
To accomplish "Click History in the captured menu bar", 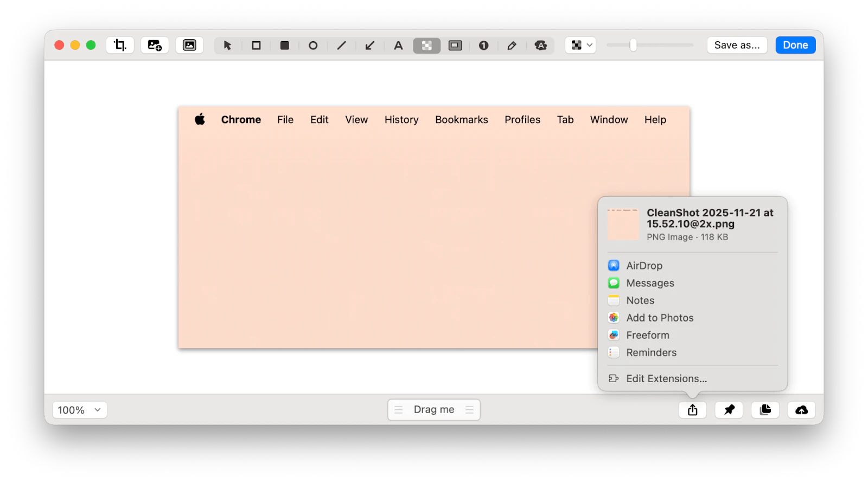I will click(x=401, y=120).
